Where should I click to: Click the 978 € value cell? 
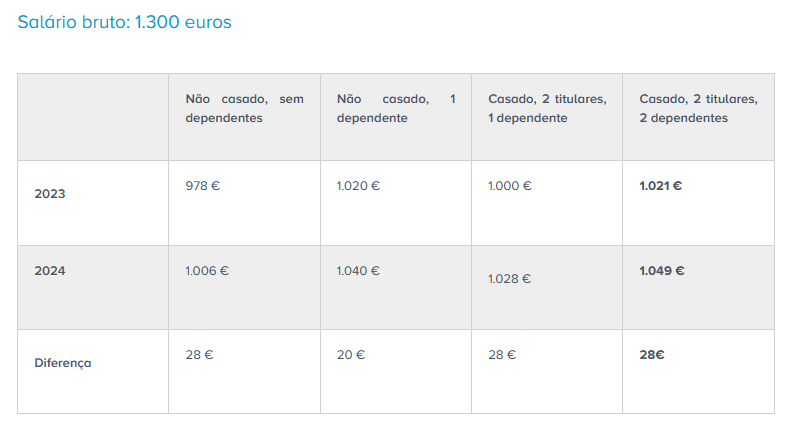pyautogui.click(x=203, y=186)
